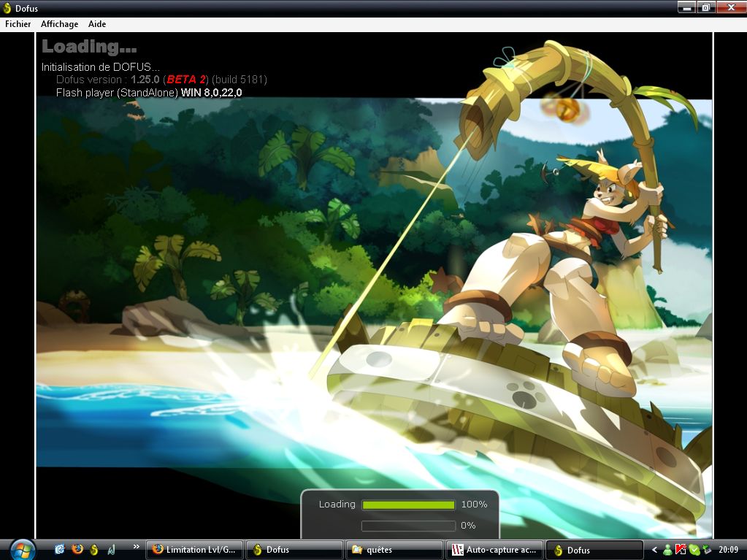Switch to the "Limitation Lvl/G..." Firefox taskbar button
The height and width of the screenshot is (560, 747).
pos(194,550)
